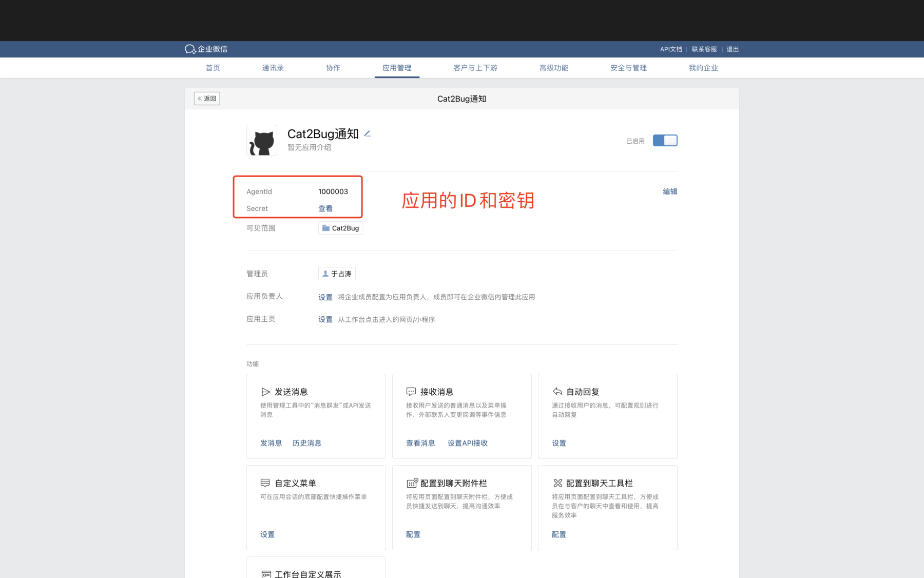Click the Cat2Bug visibility scope tag
Image resolution: width=924 pixels, height=578 pixels.
pyautogui.click(x=340, y=228)
